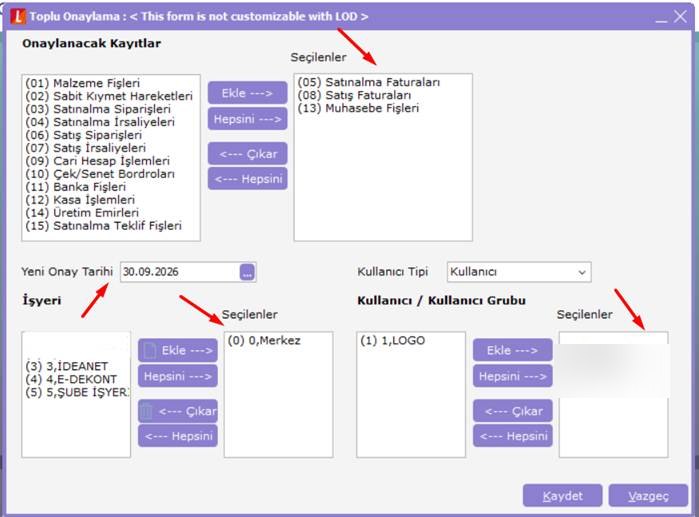Select (0) 0,Merkez in selected workplaces
Viewport: 699px width, 517px height.
pos(264,341)
